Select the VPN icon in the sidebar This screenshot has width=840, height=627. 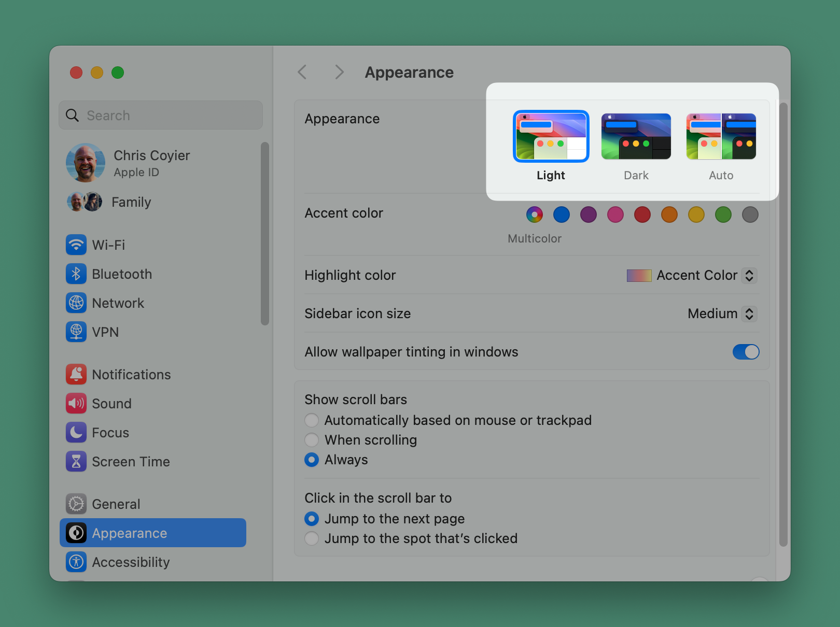click(x=76, y=332)
